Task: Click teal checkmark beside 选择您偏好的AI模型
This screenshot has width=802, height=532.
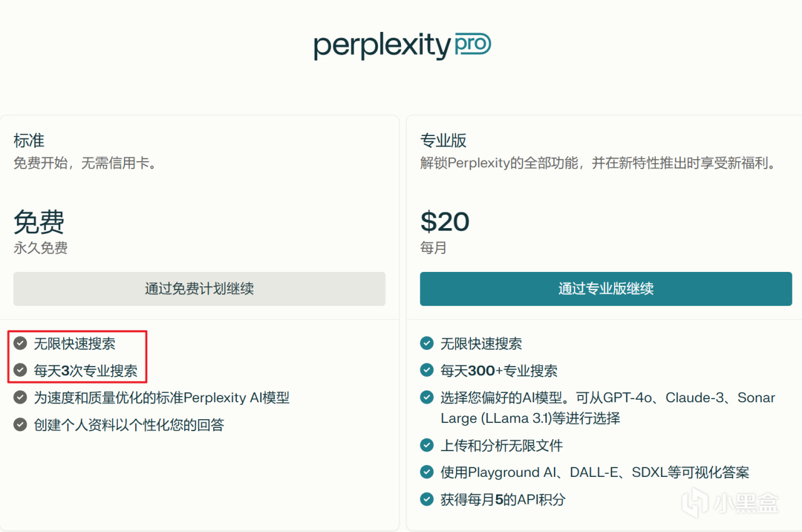Action: pos(427,397)
